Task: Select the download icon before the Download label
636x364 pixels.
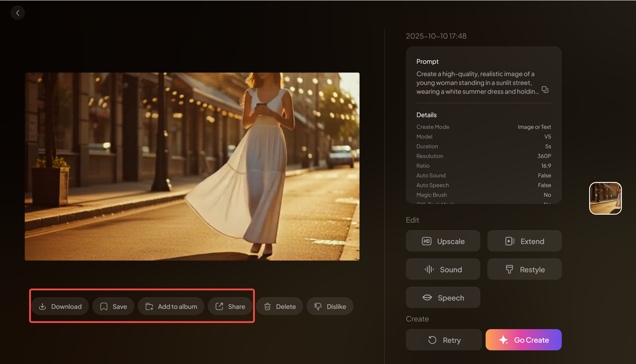Action: click(43, 306)
